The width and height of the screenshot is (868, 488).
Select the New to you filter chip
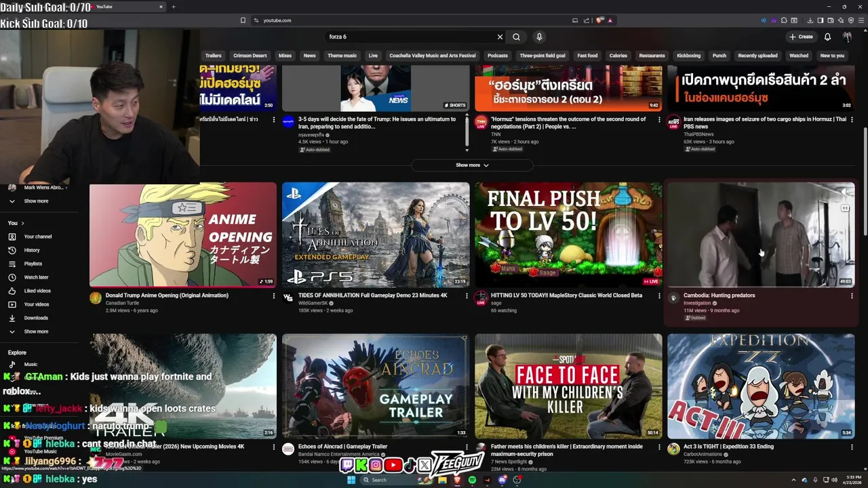[x=832, y=56]
